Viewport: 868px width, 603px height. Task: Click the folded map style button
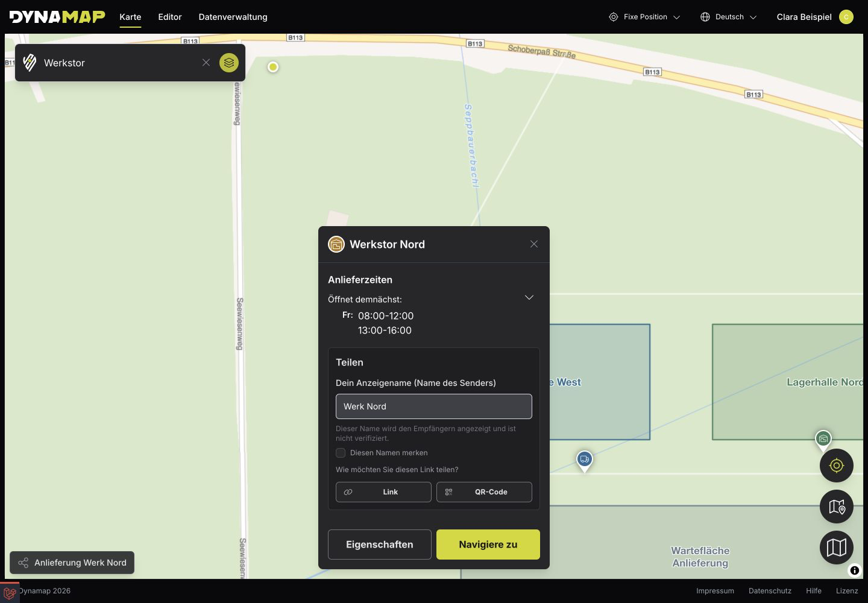click(837, 548)
